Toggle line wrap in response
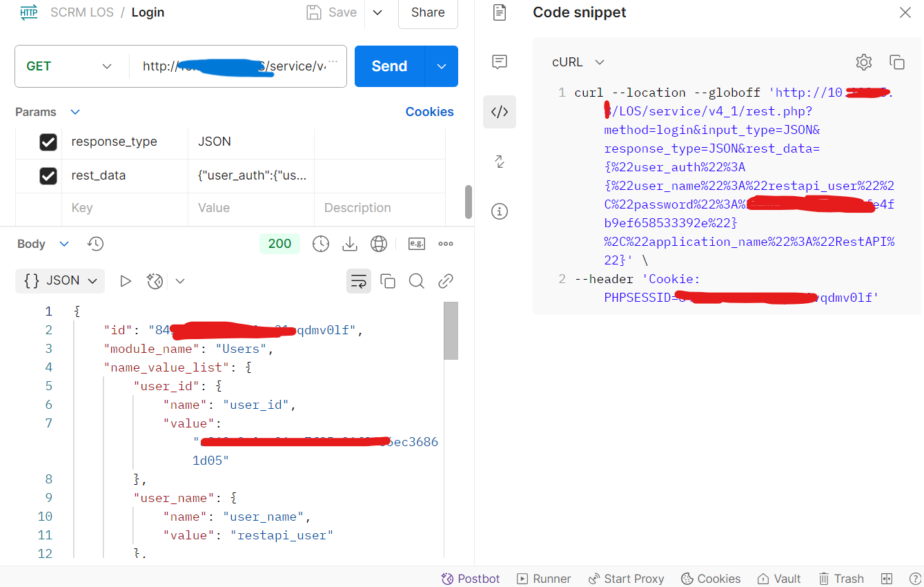This screenshot has height=587, width=924. pos(358,281)
